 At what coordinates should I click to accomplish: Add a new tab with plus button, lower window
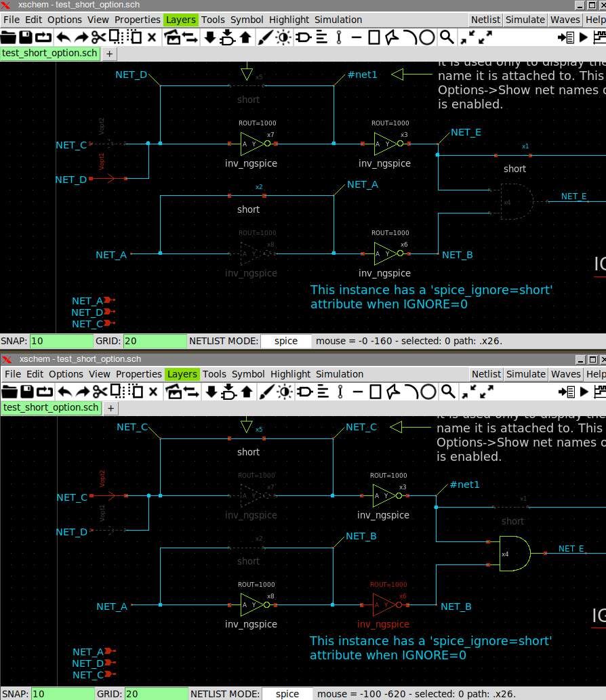point(111,408)
